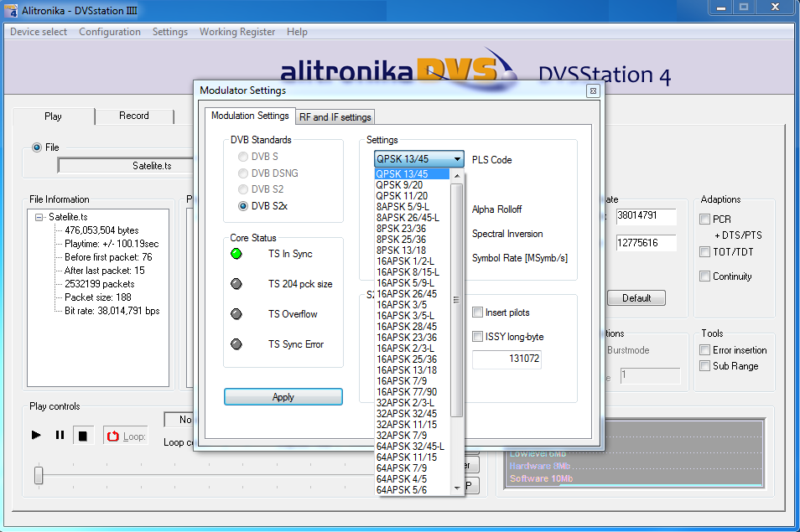Switch to RF and IF settings tab
The image size is (800, 532).
(x=335, y=117)
